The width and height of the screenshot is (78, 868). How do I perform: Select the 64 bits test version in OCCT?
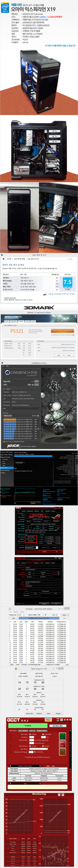tap(43, 746)
